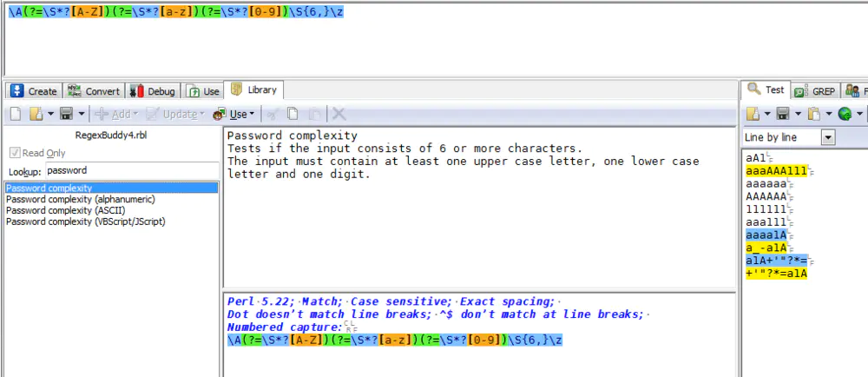Open the partially hidden tab with people icon
Viewport: 868px width, 377px height.
coord(855,91)
